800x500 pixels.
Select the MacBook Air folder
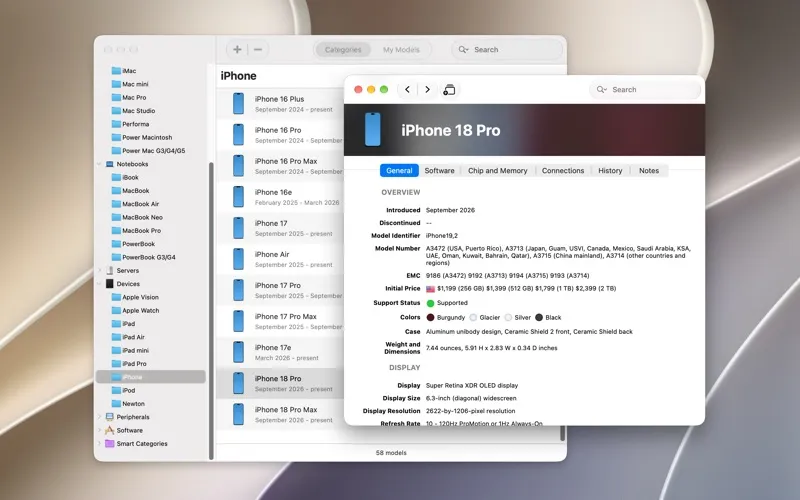135,204
